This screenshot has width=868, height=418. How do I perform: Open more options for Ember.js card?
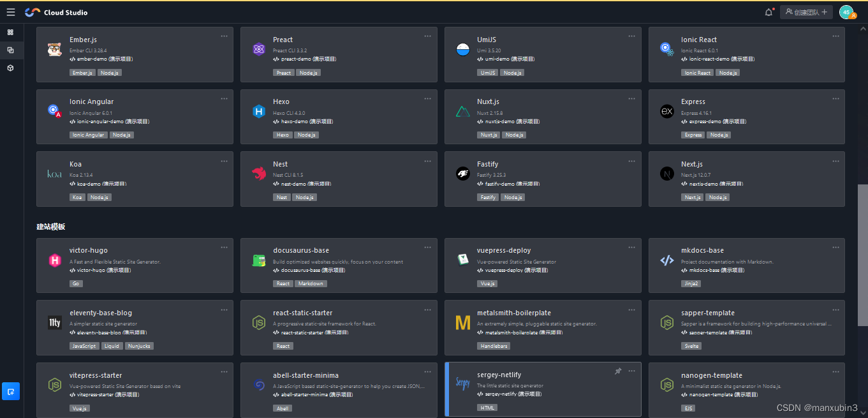pos(224,36)
